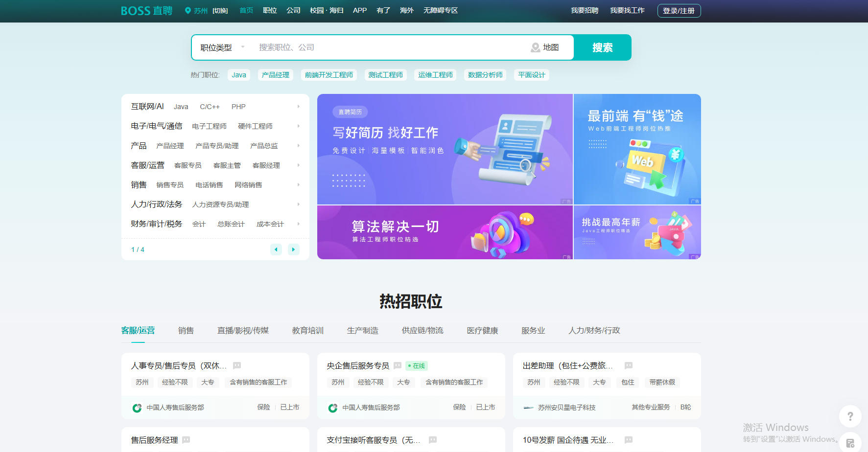868x452 pixels.
Task: Click the 搜索 button
Action: click(x=603, y=47)
